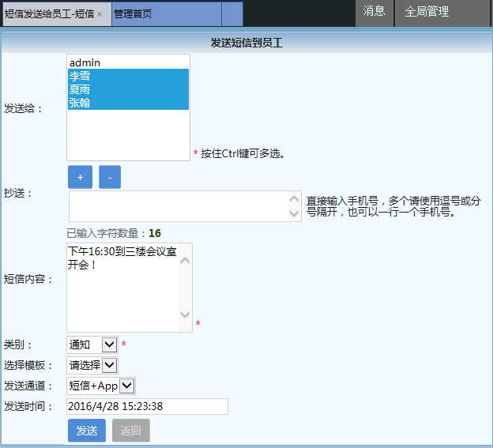Viewport: 493px width, 448px height.
Task: Click the minus button to remove recipients
Action: pyautogui.click(x=110, y=178)
